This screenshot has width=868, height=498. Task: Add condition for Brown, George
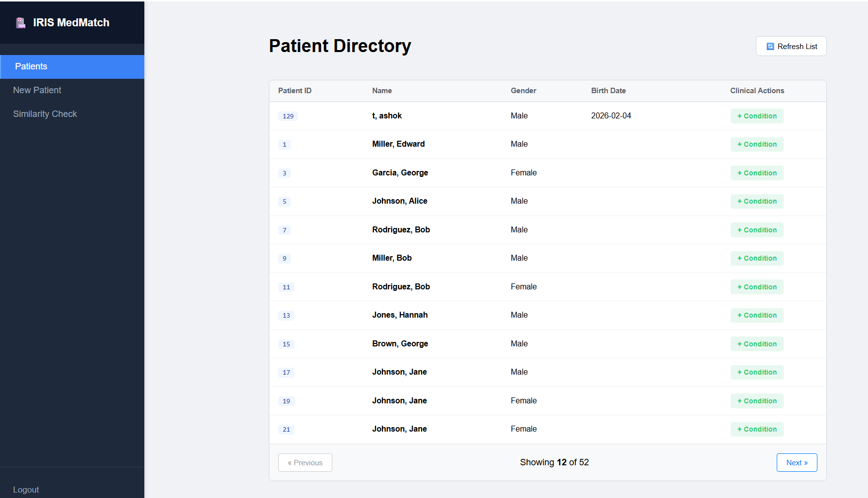click(x=756, y=344)
